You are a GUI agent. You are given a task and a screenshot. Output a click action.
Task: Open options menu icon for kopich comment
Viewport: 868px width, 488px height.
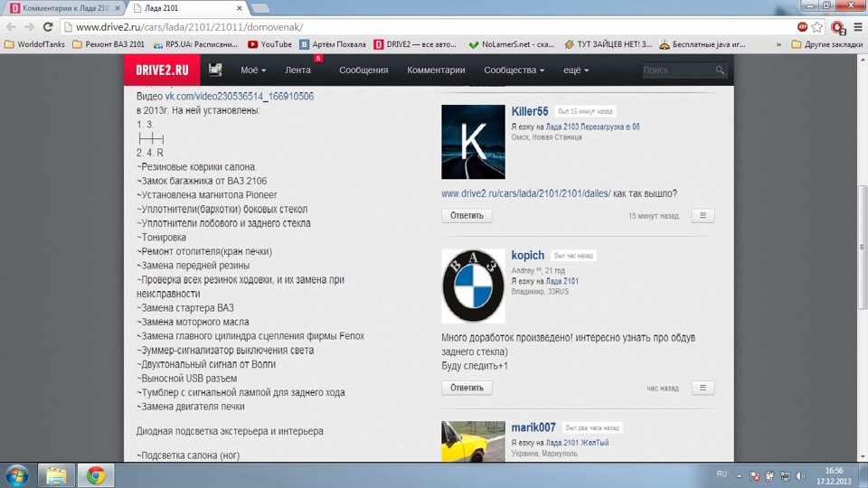pos(703,388)
